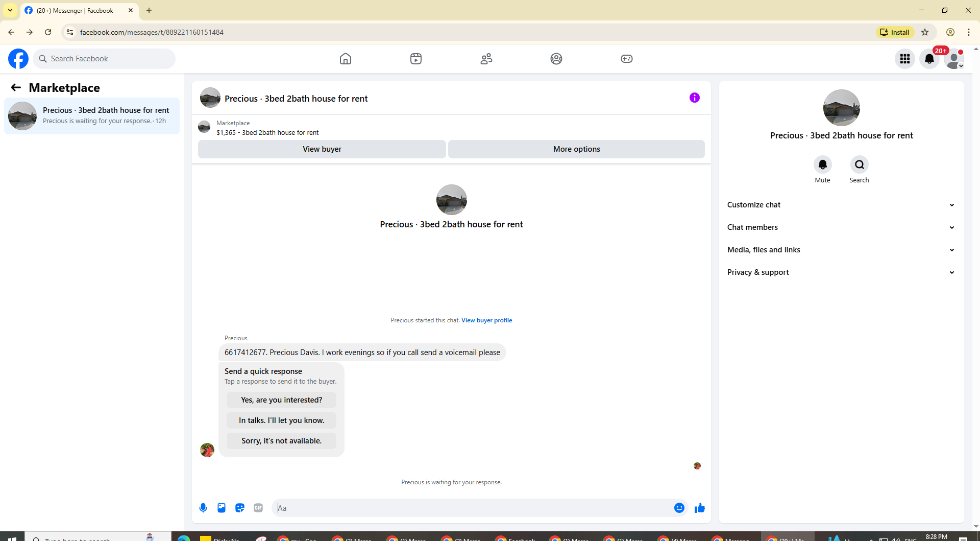The image size is (980, 541).
Task: Open the Video tab icon
Action: (416, 59)
